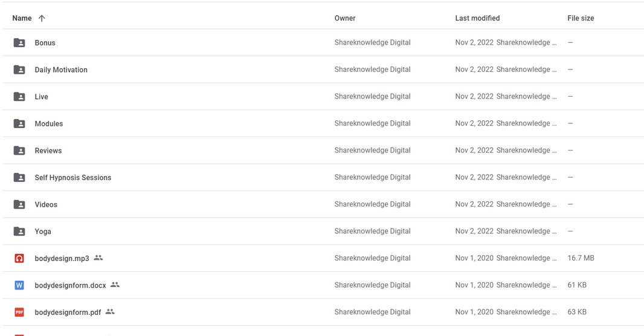Click the shared people icon beside bodydesignform.docx
Viewport: 644px width, 336px height.
pyautogui.click(x=115, y=285)
